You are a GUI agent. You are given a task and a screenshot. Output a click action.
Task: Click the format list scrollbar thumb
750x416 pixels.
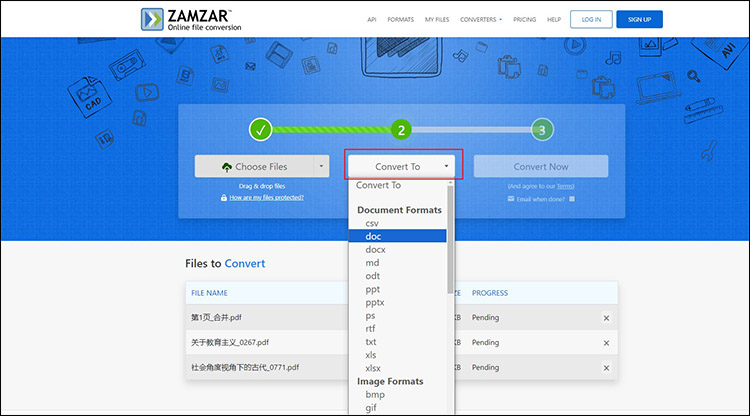(450, 240)
